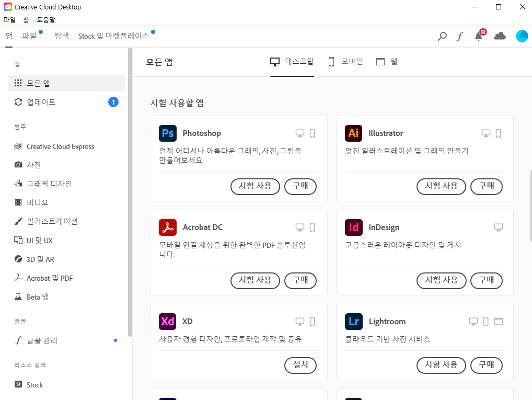Click the XD app icon
This screenshot has height=400, width=532.
(168, 321)
